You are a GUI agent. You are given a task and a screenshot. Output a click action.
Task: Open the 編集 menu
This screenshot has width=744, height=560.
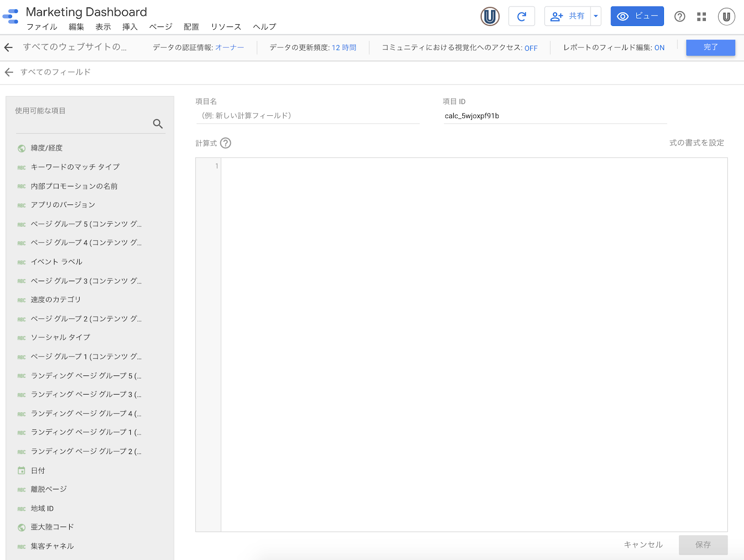[x=76, y=27]
